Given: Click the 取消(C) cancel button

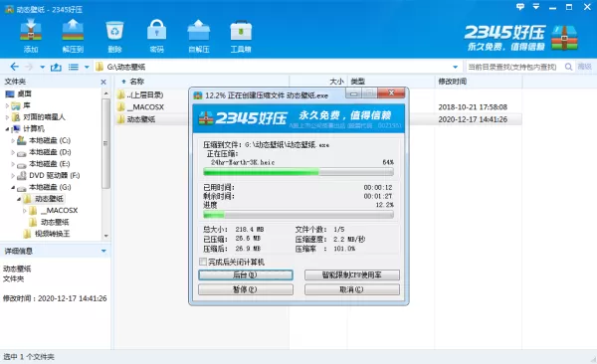Looking at the screenshot, I should tap(352, 289).
